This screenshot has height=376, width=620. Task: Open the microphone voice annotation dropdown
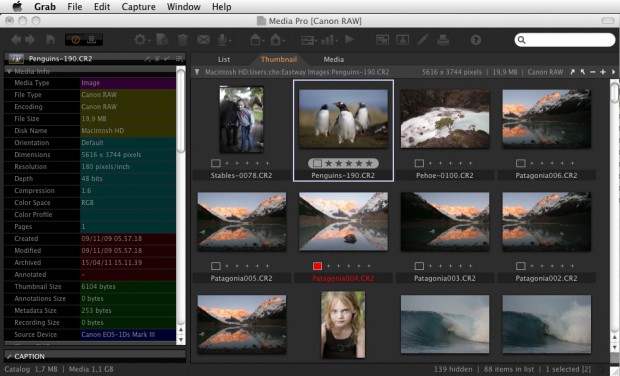click(x=224, y=40)
